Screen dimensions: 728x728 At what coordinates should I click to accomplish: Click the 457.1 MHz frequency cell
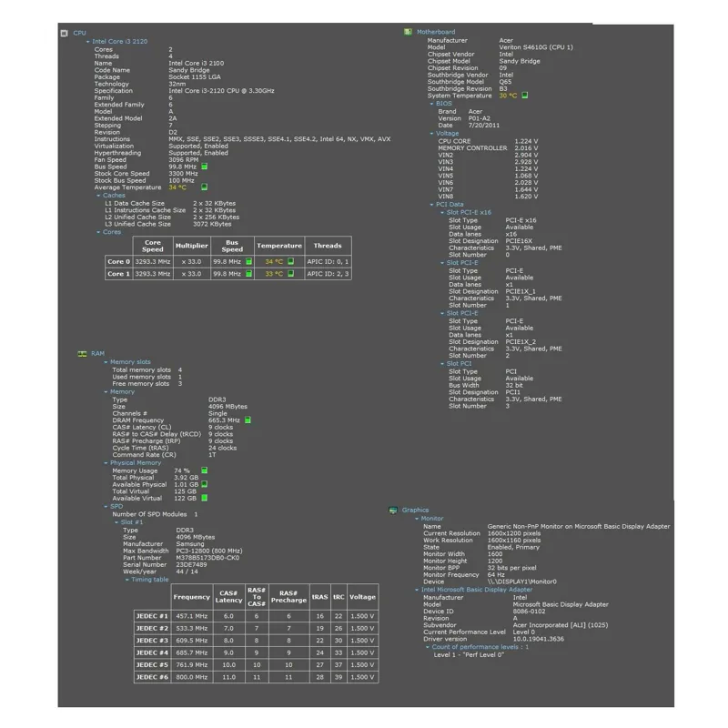(x=192, y=617)
